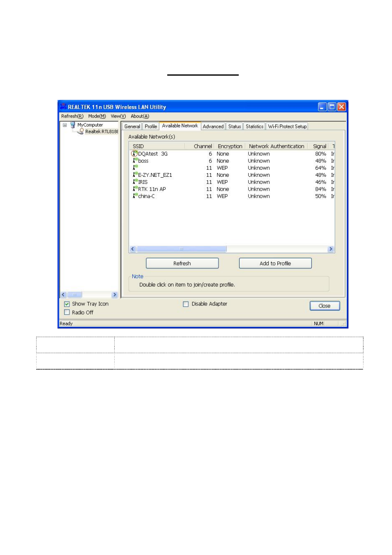Click the Close button
Image resolution: width=392 pixels, height=555 pixels.
coord(325,306)
